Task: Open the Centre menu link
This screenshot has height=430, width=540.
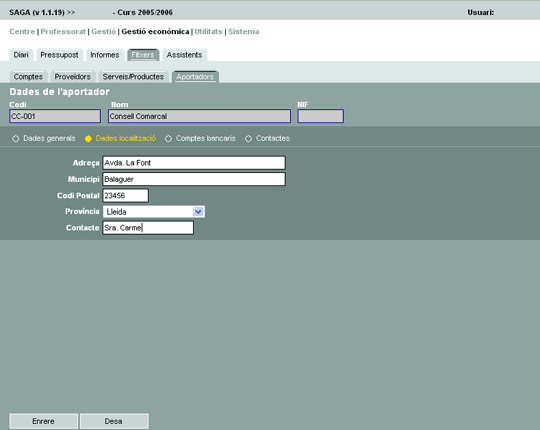Action: (22, 32)
